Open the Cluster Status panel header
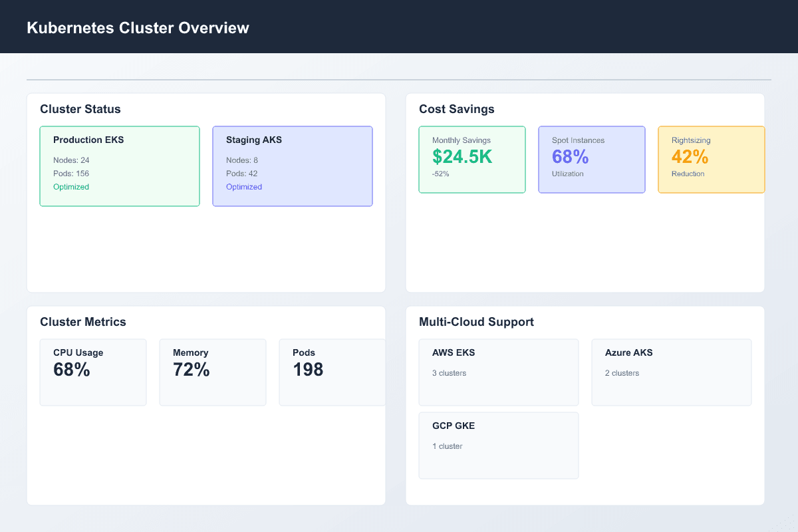 (x=80, y=109)
